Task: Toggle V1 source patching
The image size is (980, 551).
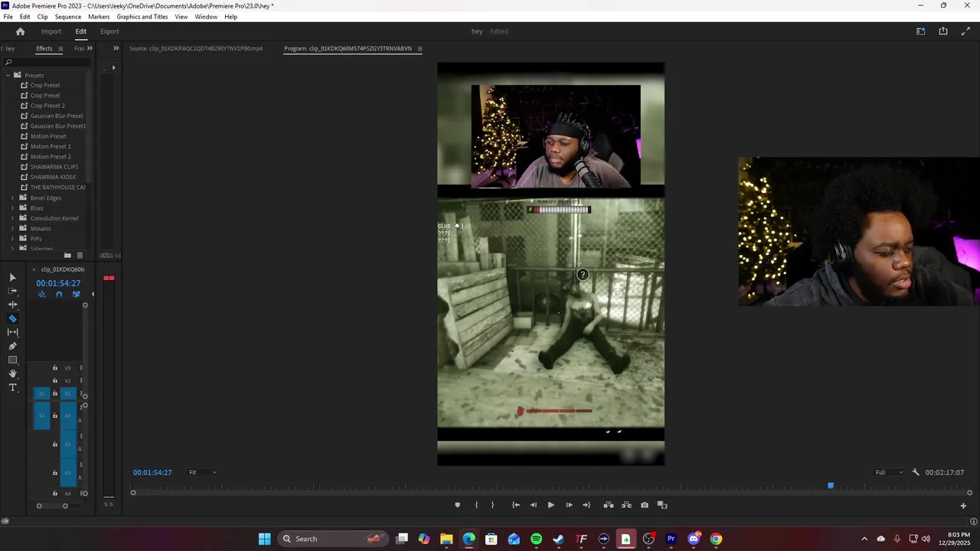Action: (42, 393)
